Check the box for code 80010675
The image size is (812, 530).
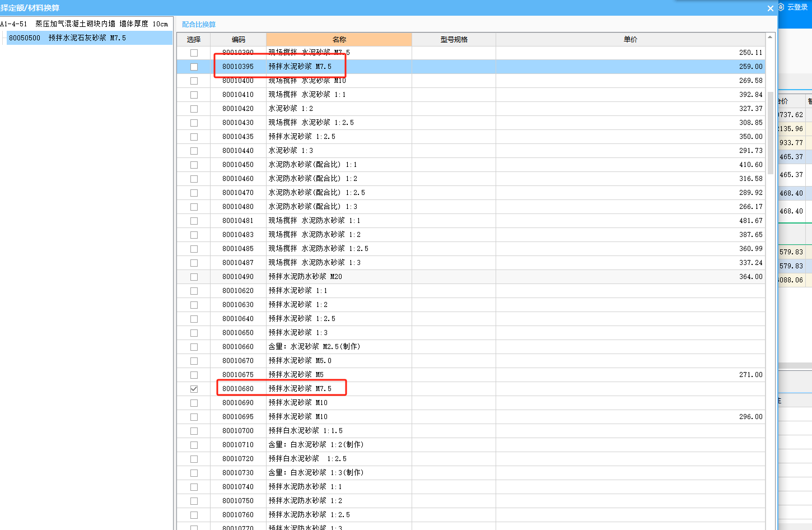194,375
